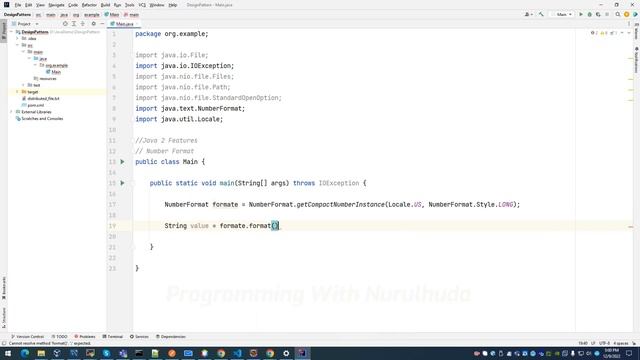Collapse the java folder in tree
The image size is (640, 360).
pos(29,58)
